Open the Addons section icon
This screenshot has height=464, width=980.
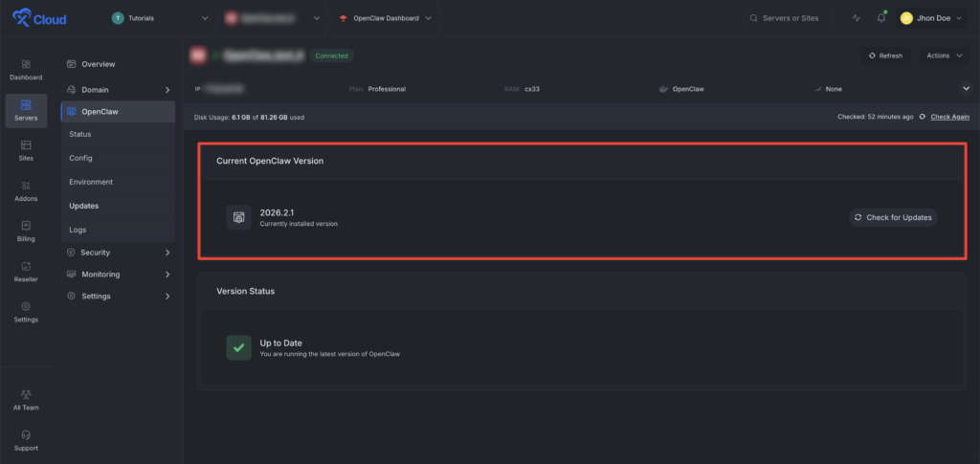(x=26, y=190)
